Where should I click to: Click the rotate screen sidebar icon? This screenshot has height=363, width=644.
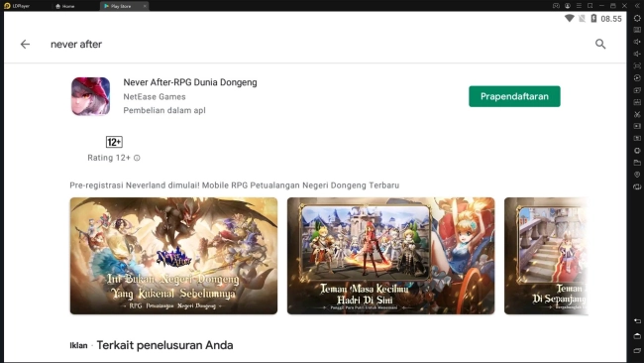tap(637, 186)
